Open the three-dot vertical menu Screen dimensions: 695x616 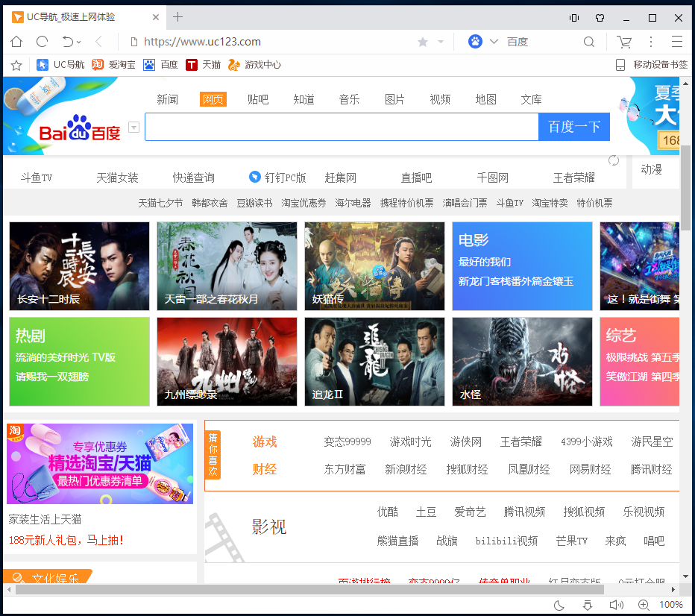point(651,42)
